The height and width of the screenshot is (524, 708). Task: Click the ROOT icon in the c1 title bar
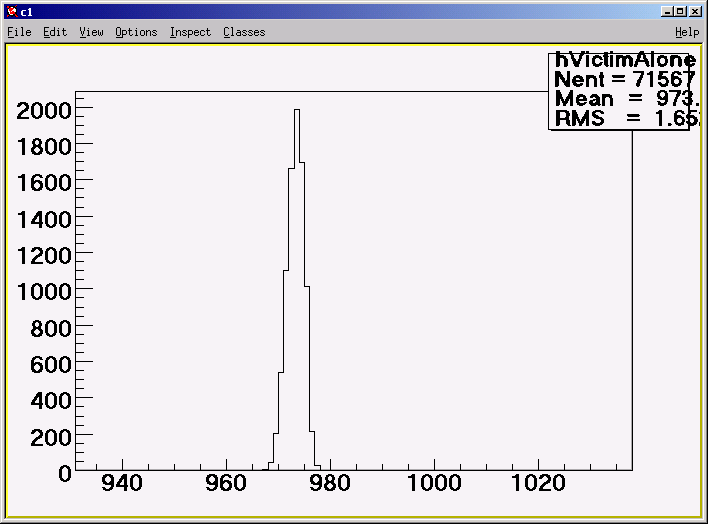pyautogui.click(x=12, y=12)
